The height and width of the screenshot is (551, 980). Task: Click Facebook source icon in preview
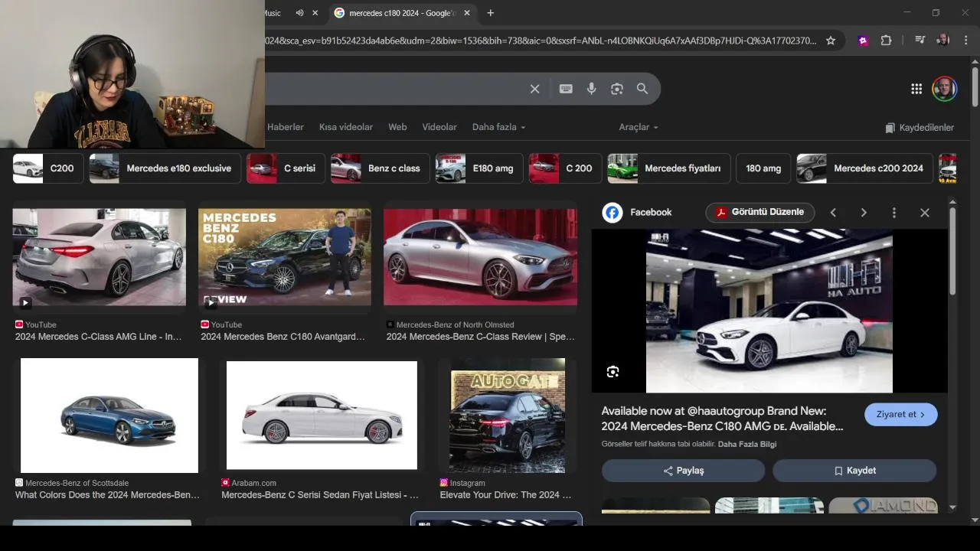[x=612, y=213]
